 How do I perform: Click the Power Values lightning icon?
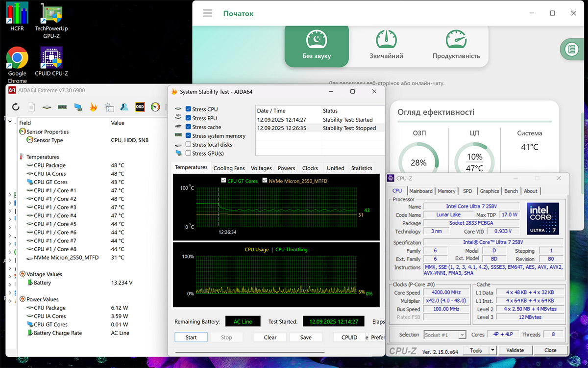point(22,299)
